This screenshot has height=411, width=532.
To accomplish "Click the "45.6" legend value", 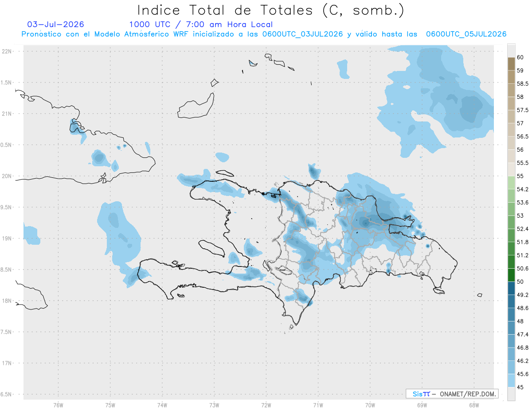I will coord(522,374).
